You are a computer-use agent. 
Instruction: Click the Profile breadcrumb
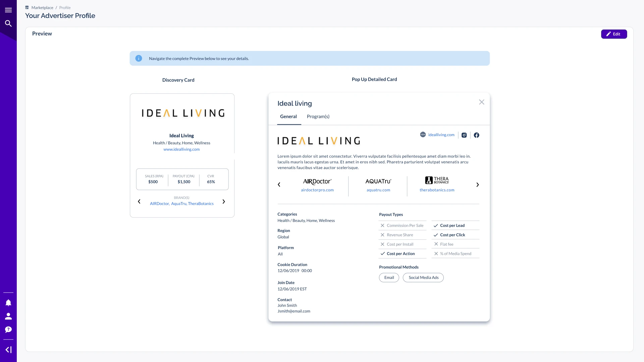pyautogui.click(x=65, y=7)
